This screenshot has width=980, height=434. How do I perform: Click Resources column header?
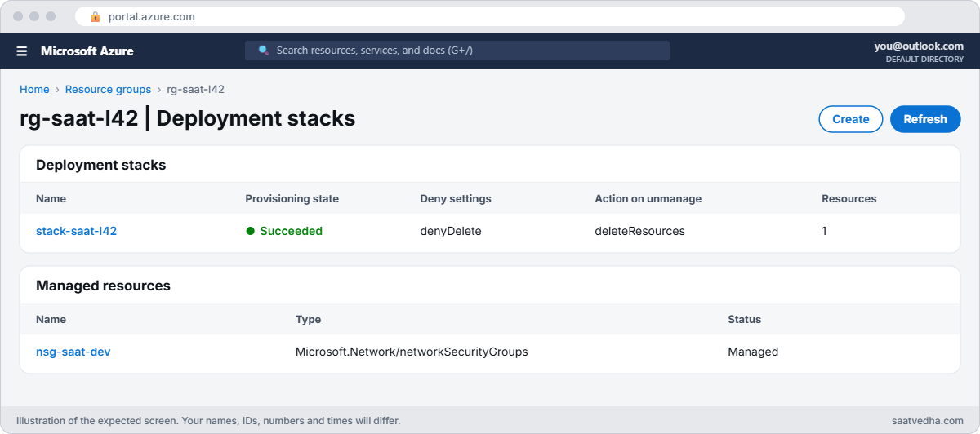(849, 198)
